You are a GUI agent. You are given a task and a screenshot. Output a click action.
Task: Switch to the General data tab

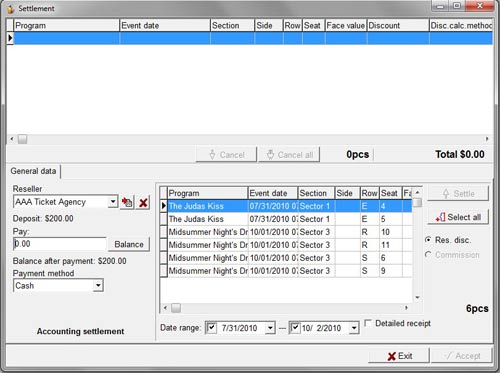click(33, 171)
